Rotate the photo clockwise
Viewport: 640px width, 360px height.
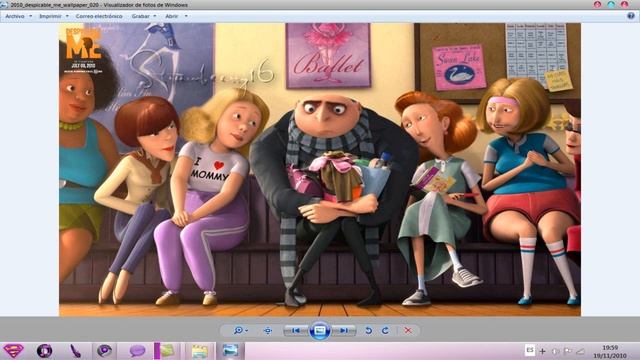point(385,331)
